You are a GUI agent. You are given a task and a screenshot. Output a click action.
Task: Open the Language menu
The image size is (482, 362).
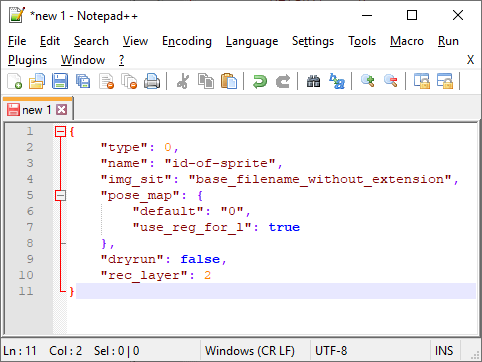point(252,41)
